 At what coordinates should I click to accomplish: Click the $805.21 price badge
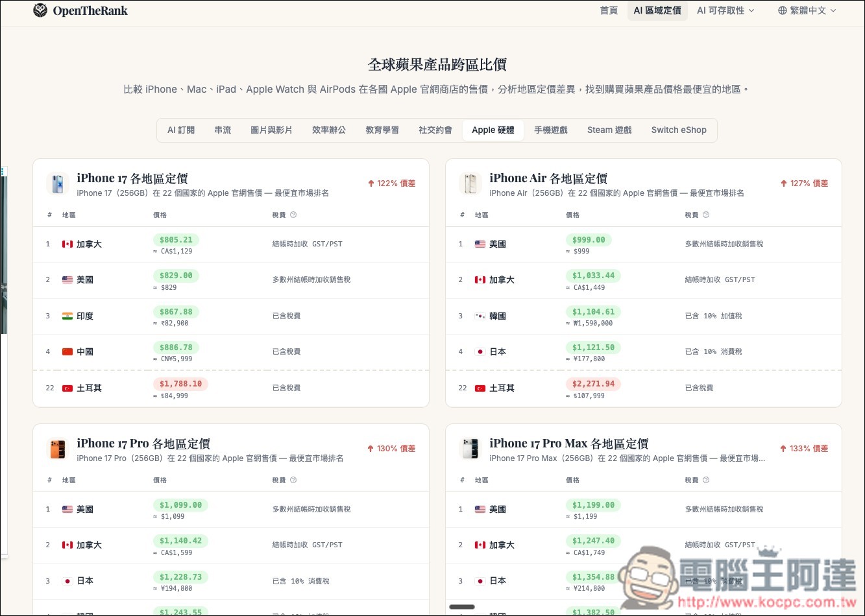coord(176,240)
